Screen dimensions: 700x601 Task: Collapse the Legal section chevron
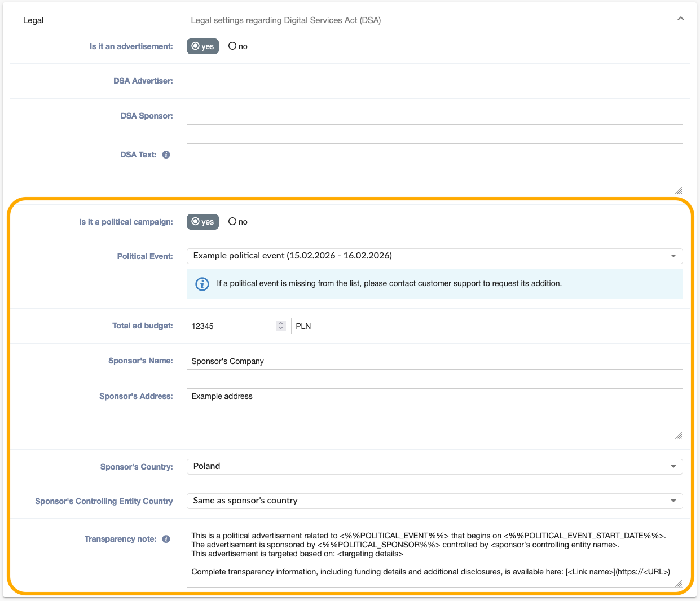click(680, 19)
